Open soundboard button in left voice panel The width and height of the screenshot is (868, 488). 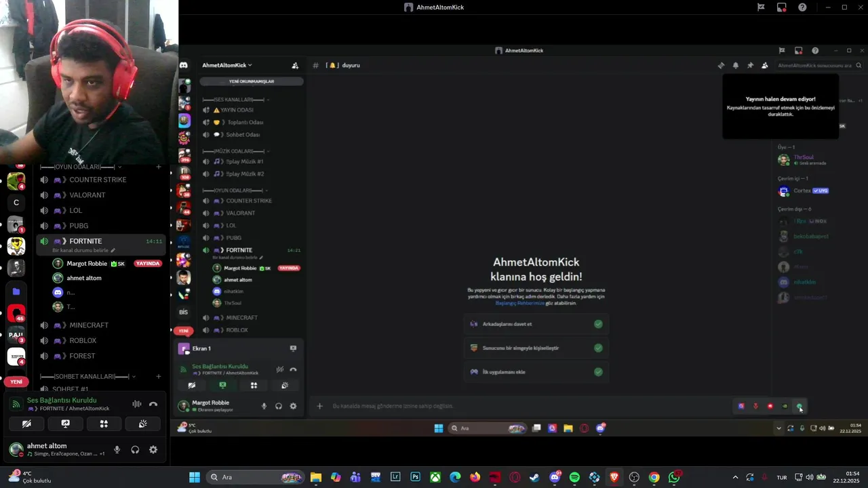coord(142,424)
